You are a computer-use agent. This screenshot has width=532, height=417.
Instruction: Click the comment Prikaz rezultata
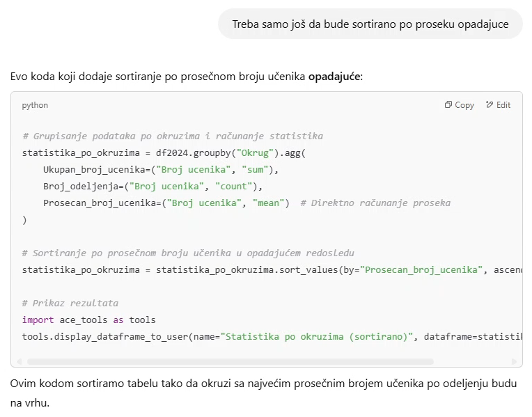pyautogui.click(x=70, y=304)
